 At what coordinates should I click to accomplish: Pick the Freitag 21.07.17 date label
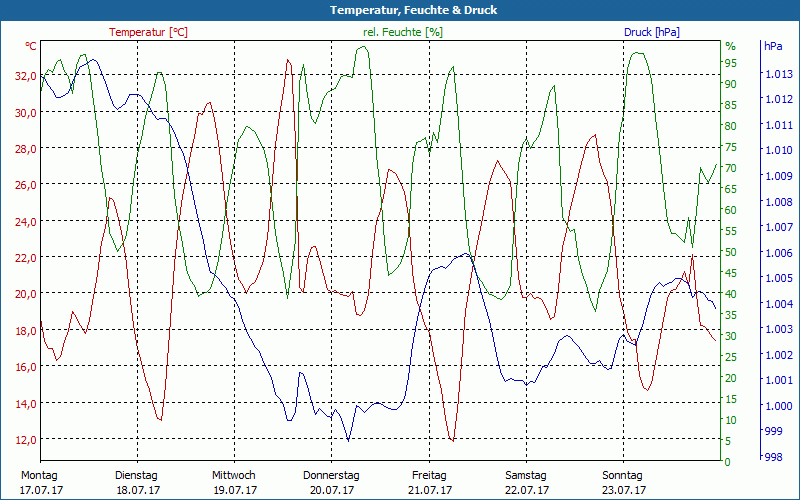[x=429, y=482]
